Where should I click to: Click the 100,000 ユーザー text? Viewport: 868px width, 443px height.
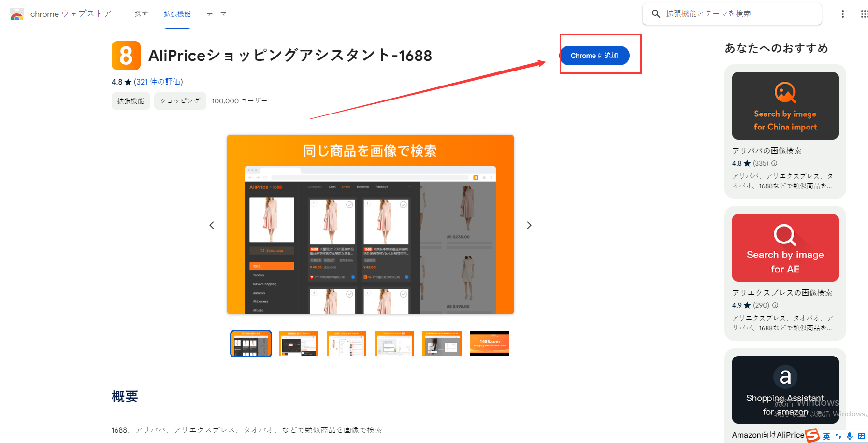(239, 101)
